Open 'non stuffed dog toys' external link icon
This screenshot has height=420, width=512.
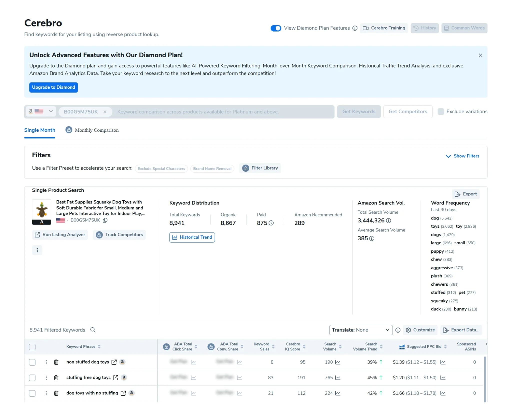click(114, 362)
